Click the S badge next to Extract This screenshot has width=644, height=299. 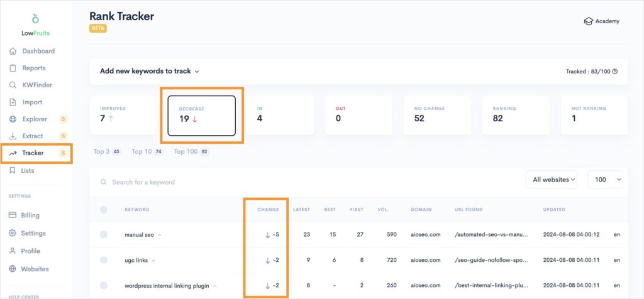[x=63, y=136]
